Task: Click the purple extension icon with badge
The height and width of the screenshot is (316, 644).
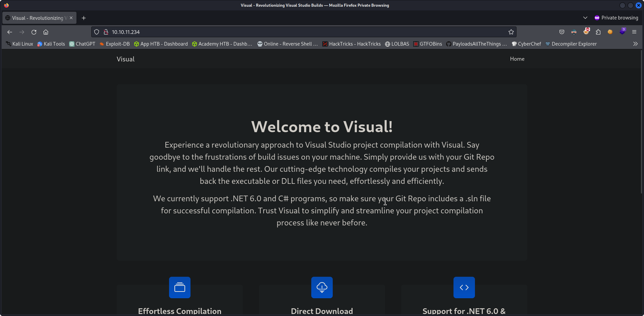Action: coord(623,32)
